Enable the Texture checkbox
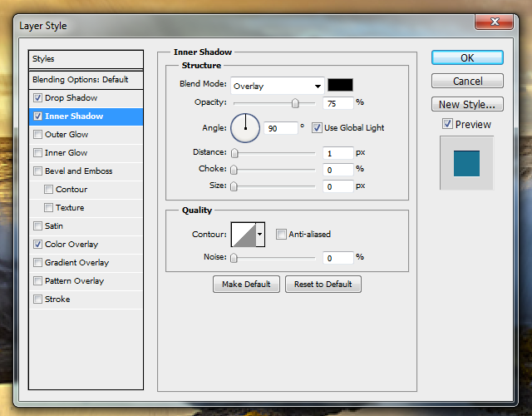532x416 pixels. click(48, 207)
